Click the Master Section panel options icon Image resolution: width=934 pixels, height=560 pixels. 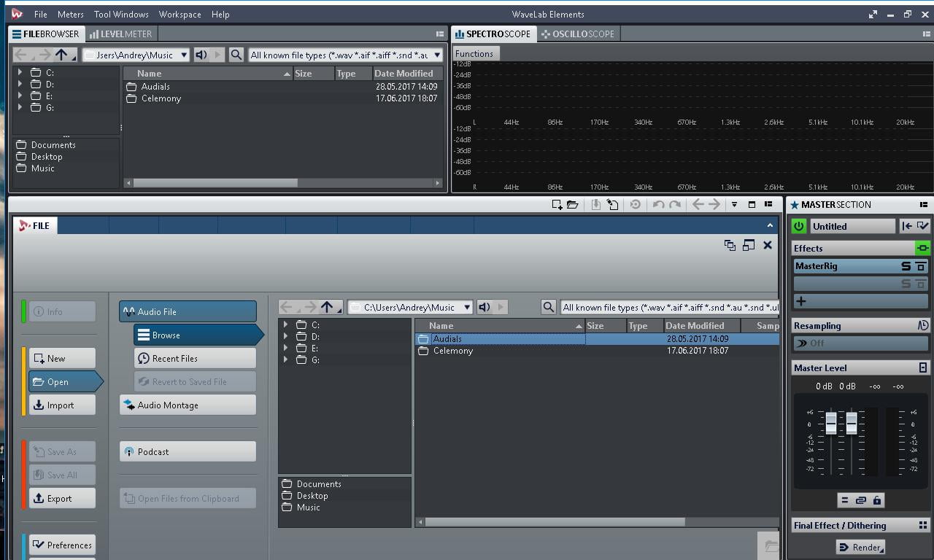coord(924,205)
